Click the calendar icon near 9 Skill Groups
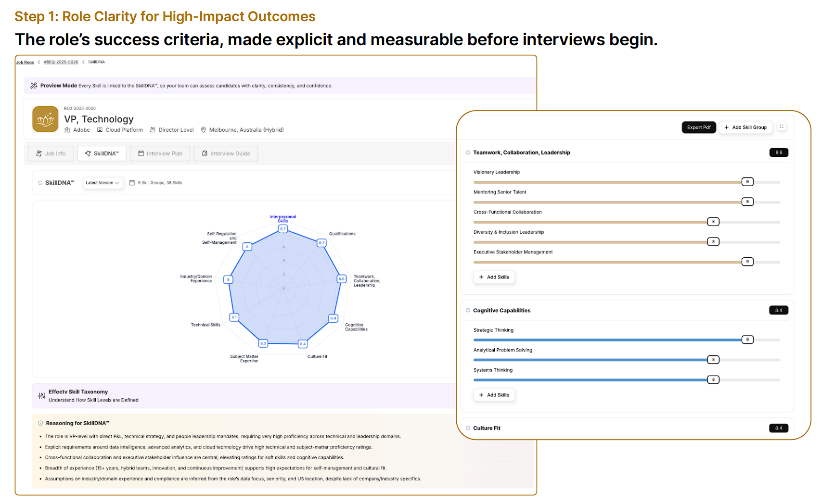This screenshot has width=834, height=504. [x=132, y=183]
